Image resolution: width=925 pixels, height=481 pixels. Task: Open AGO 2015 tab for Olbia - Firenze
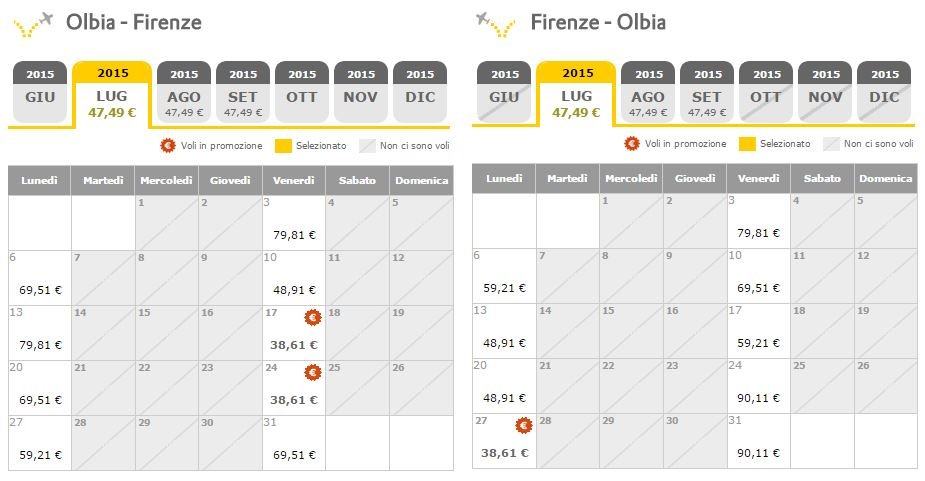184,92
